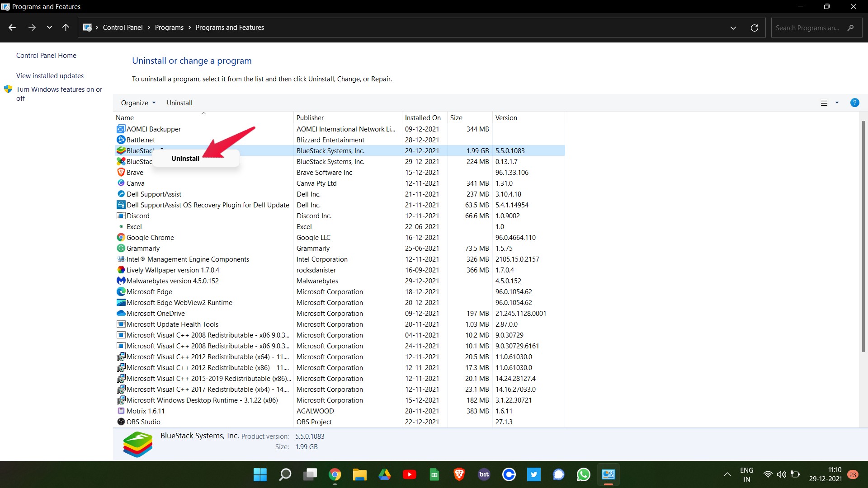Click the Brave browser icon in list
Screen dimensions: 868x488
121,173
